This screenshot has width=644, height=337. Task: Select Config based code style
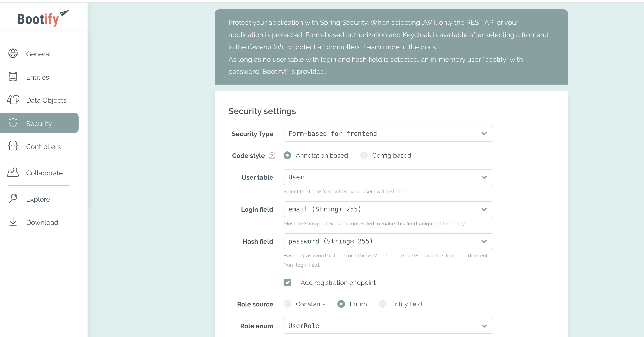pos(364,155)
